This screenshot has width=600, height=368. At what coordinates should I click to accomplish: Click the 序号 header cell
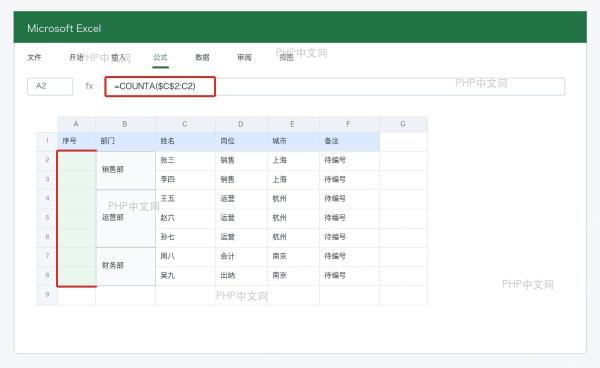click(76, 141)
